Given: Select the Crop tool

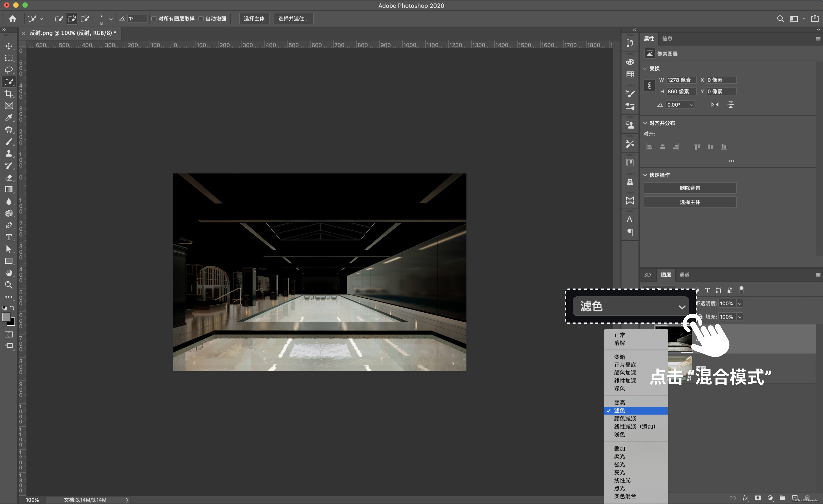Looking at the screenshot, I should click(9, 94).
